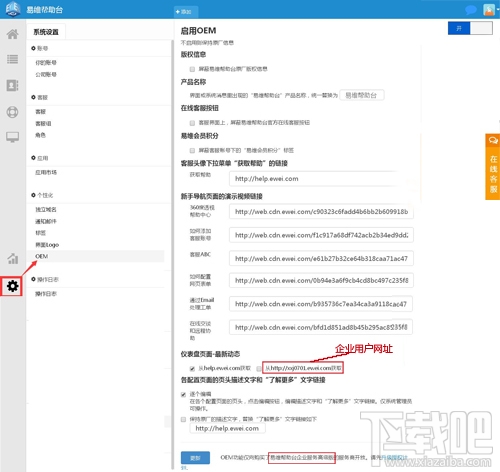
Task: Open the 通知邮件 menu entry
Action: (x=46, y=221)
